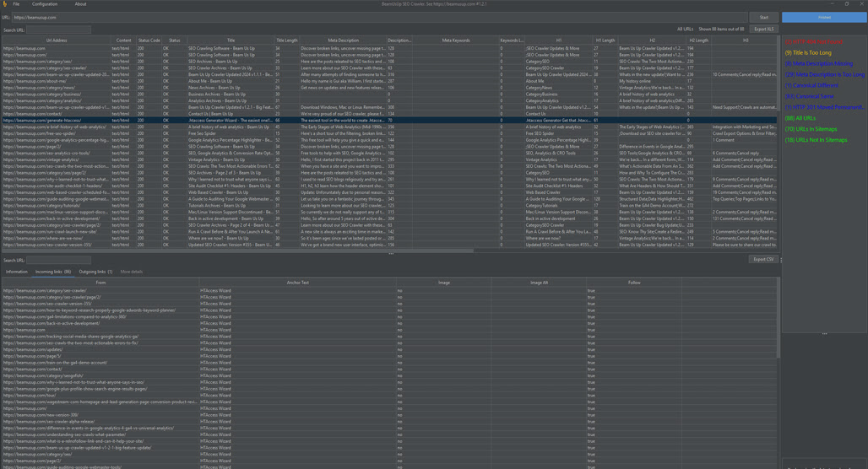The image size is (868, 469).
Task: Filter by URLs Not In Sitemaps
Action: [816, 140]
